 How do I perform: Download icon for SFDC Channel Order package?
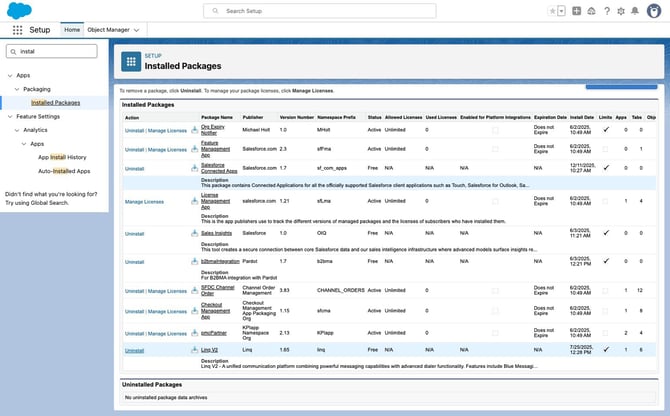pos(194,290)
